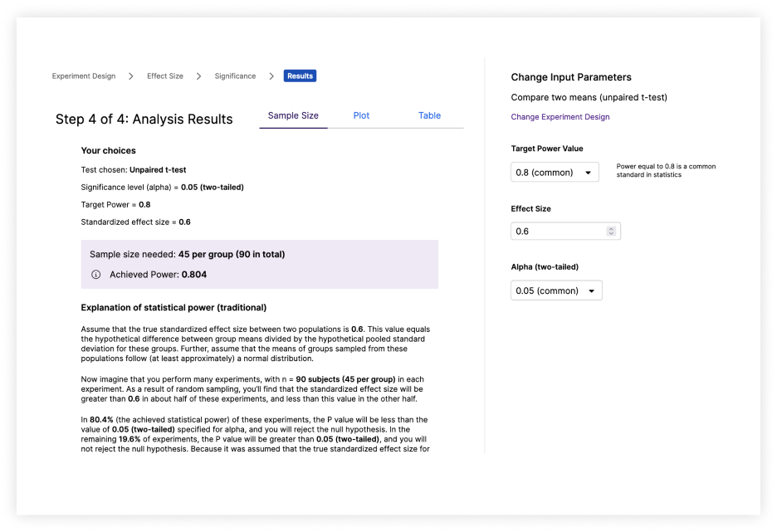Return to the Significance breadcrumb step
777x532 pixels.
pos(235,76)
